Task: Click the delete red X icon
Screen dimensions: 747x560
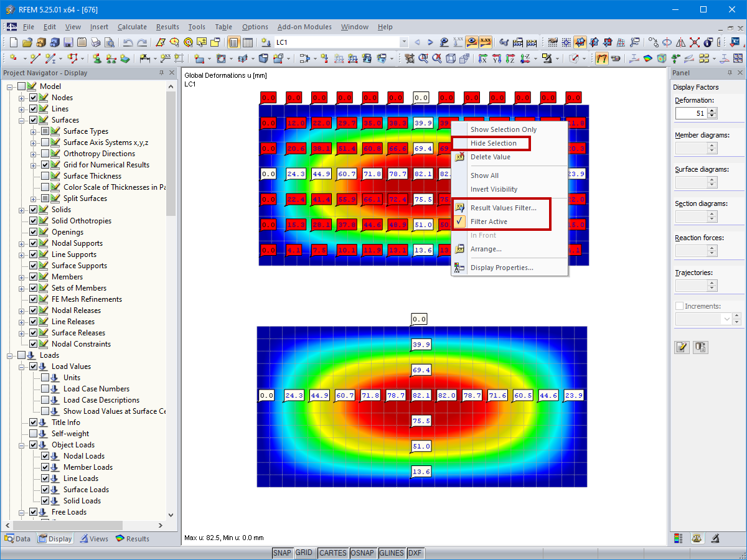Action: click(694, 42)
